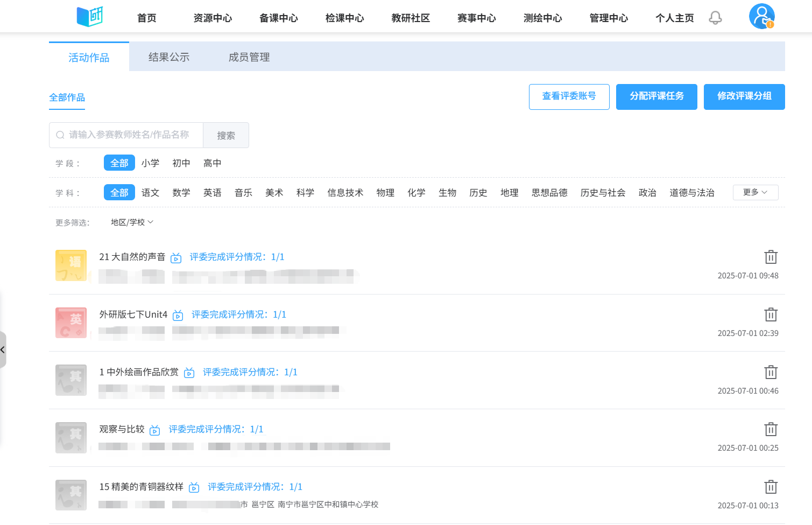Delete the '21 大自然的声音' entry
This screenshot has height=525, width=812.
pos(771,257)
